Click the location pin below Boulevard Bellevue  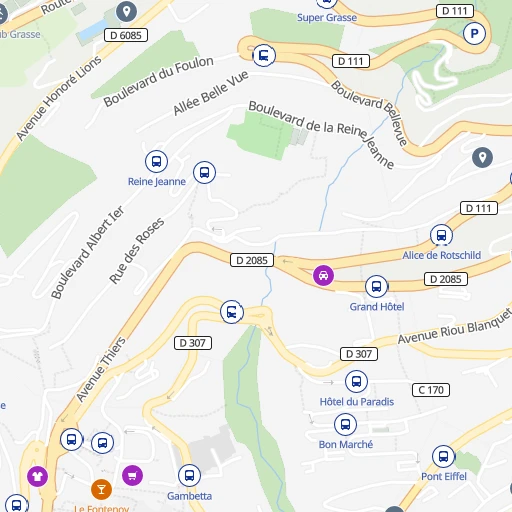482,157
